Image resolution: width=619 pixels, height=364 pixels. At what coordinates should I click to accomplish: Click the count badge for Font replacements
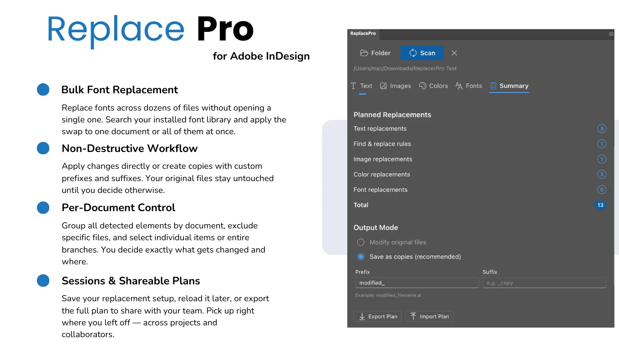602,190
